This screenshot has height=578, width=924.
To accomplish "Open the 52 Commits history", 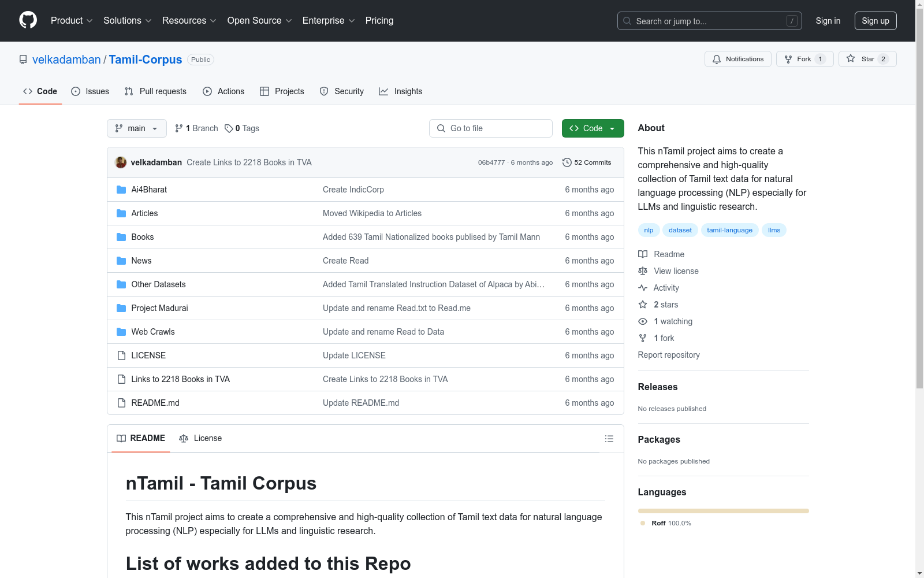I will point(587,162).
